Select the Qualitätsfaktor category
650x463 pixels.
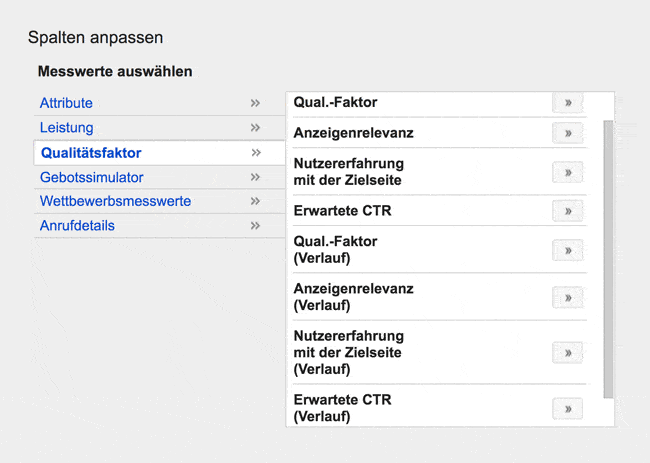click(91, 153)
